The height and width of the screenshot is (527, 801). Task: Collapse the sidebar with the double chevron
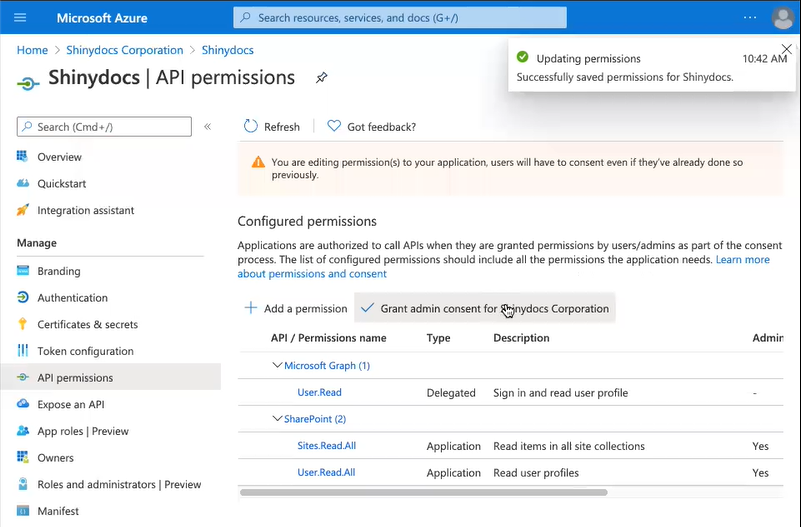click(208, 127)
